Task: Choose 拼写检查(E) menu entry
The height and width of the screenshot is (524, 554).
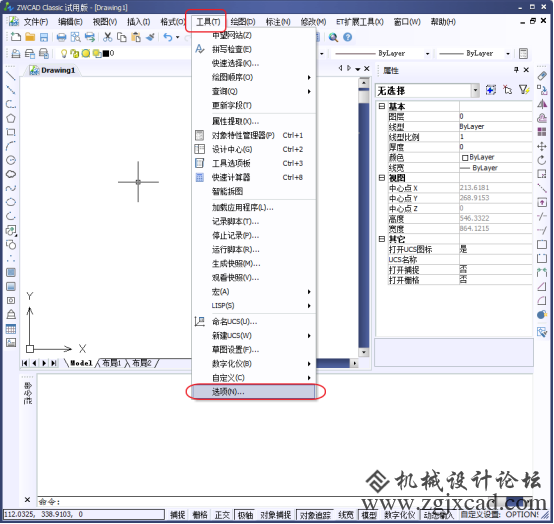Action: [x=254, y=49]
